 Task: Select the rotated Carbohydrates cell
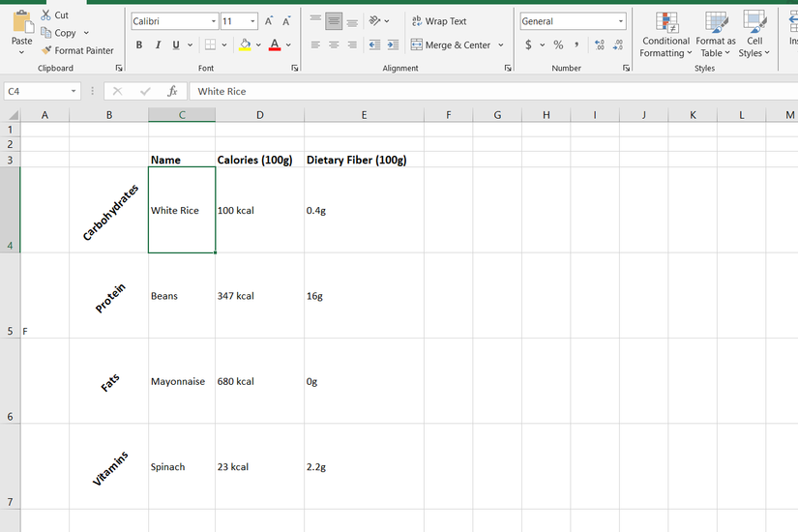(x=109, y=210)
